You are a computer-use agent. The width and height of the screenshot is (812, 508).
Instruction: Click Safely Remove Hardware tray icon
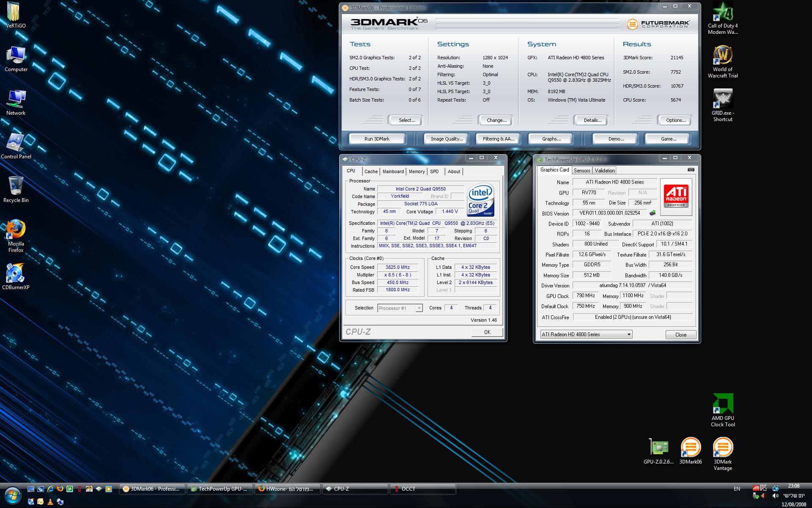(756, 496)
